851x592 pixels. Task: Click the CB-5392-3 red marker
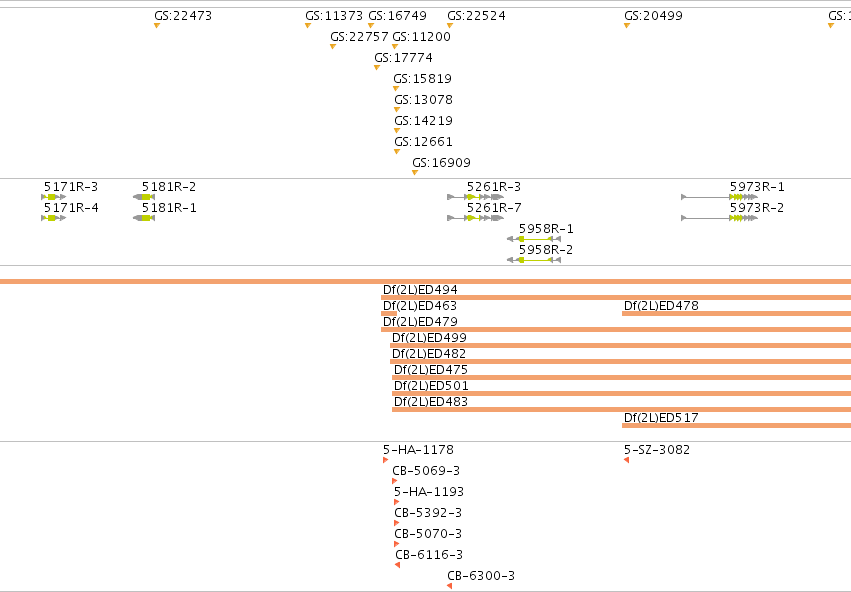tap(396, 523)
